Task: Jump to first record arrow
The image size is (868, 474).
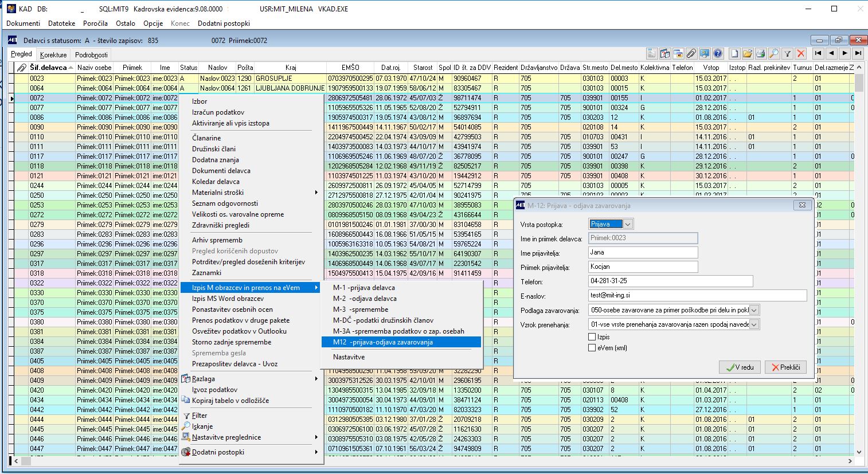Action: point(818,53)
